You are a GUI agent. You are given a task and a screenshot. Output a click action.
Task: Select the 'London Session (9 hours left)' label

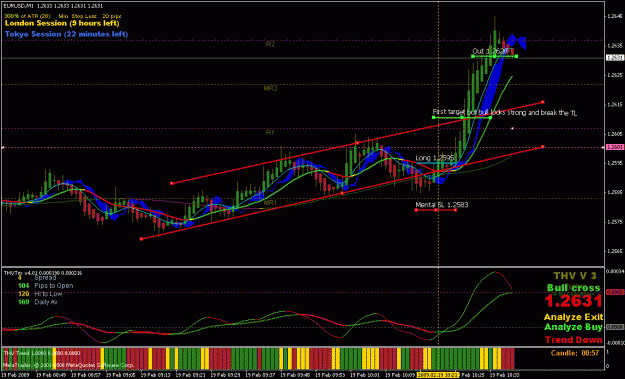[62, 23]
